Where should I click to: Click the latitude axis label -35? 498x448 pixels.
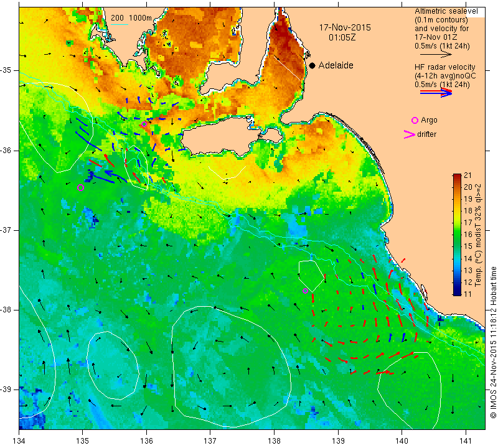8,70
